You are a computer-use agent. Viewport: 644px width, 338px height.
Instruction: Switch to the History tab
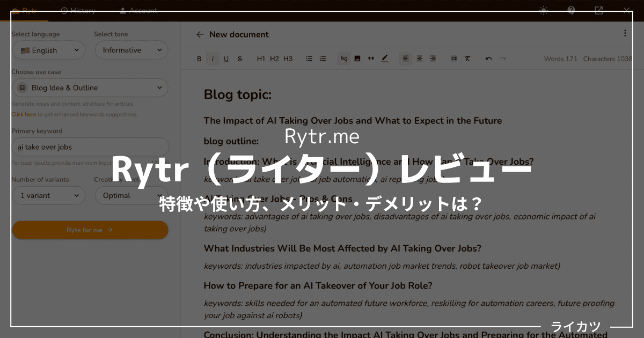click(x=78, y=10)
